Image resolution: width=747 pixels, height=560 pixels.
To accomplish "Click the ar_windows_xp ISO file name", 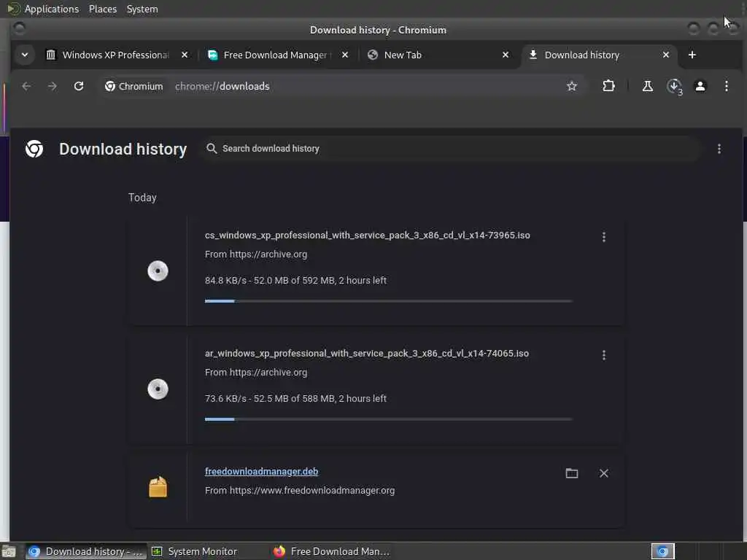I will [367, 354].
